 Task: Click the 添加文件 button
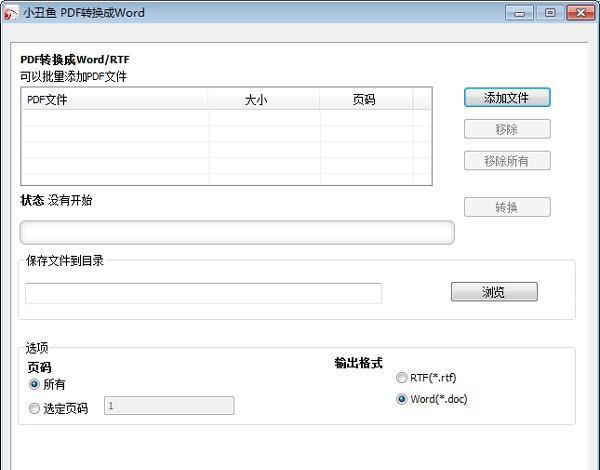tap(507, 98)
